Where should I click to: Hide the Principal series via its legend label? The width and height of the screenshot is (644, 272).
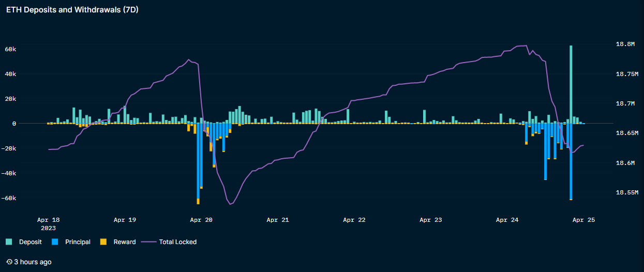tap(78, 242)
